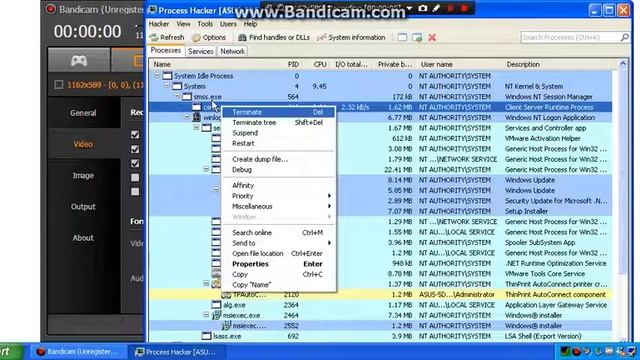Click the Bandicam red record logo icon
This screenshot has width=640, height=360.
point(51,9)
